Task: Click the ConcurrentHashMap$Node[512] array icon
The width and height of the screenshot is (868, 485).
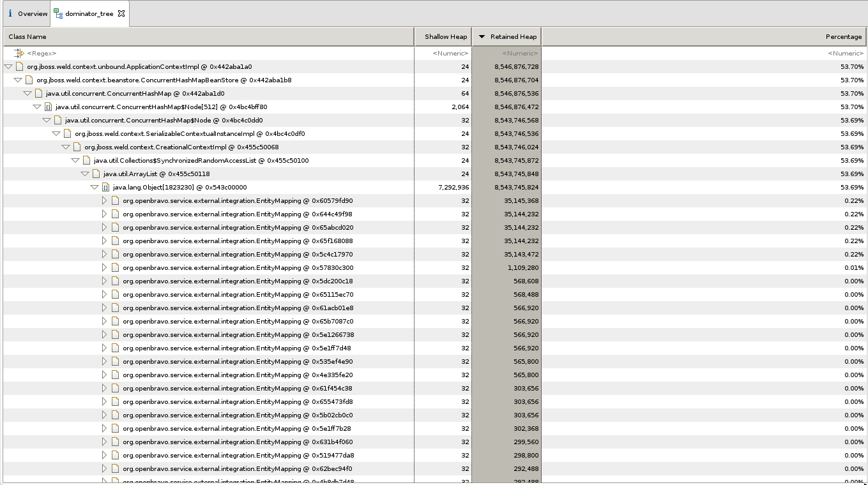Action: click(48, 107)
